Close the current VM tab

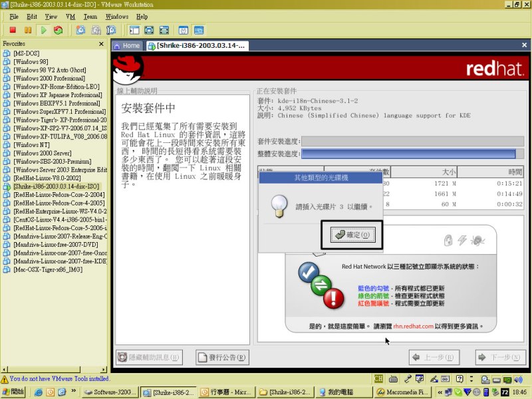pyautogui.click(x=524, y=45)
